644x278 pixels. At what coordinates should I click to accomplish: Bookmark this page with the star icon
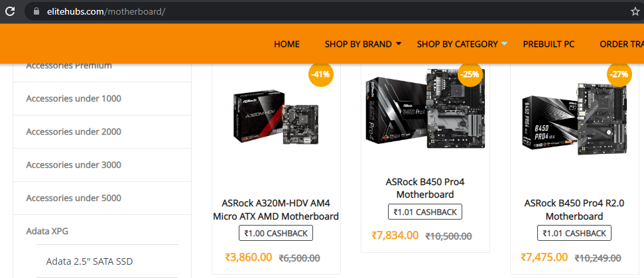pyautogui.click(x=635, y=11)
